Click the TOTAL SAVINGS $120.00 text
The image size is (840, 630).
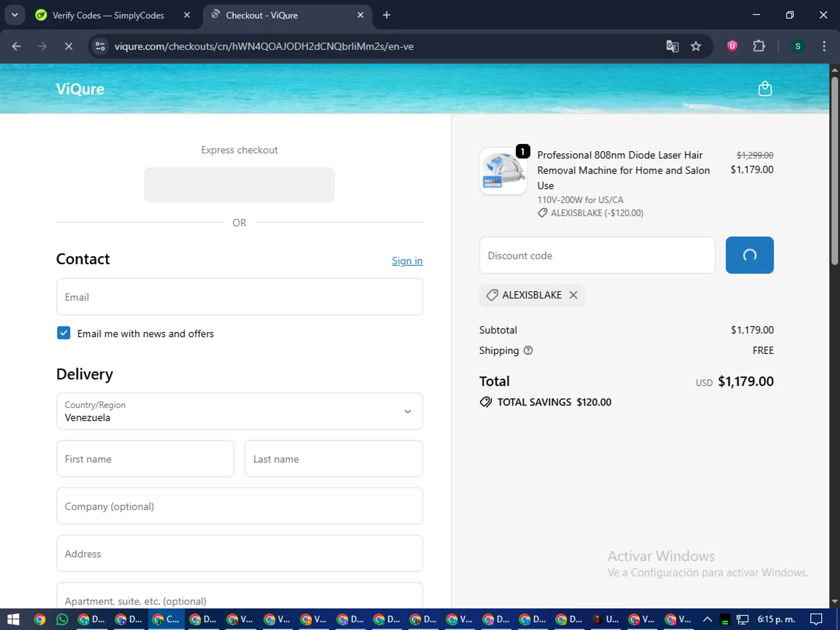click(x=554, y=402)
